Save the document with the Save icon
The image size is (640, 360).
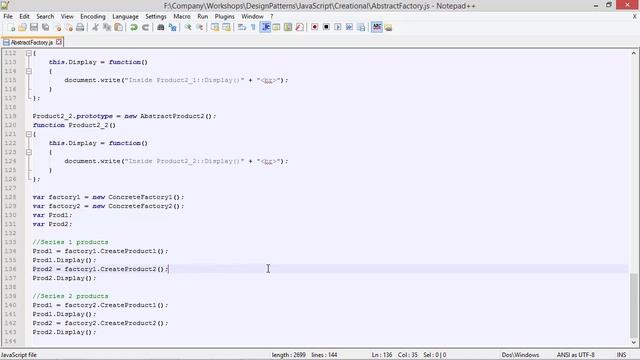point(34,27)
